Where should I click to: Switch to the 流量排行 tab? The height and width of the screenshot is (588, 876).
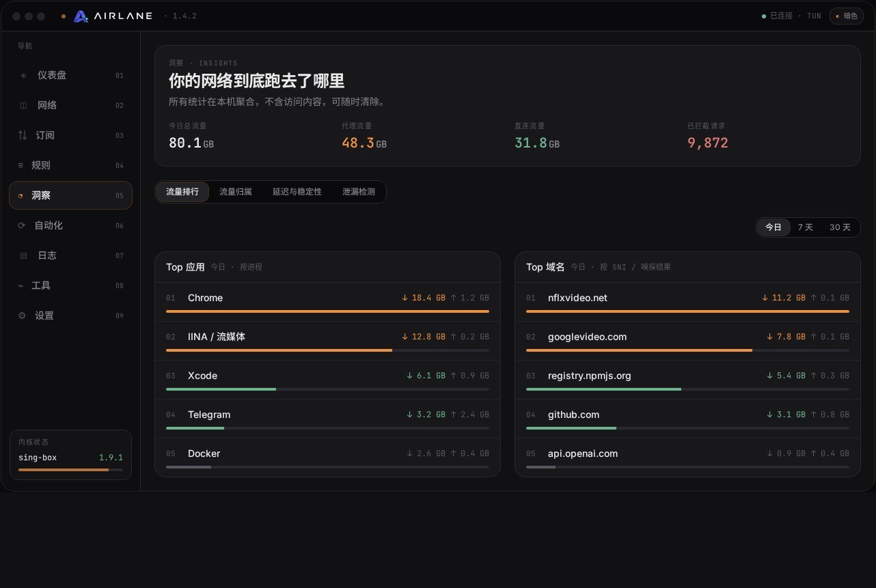pos(182,192)
